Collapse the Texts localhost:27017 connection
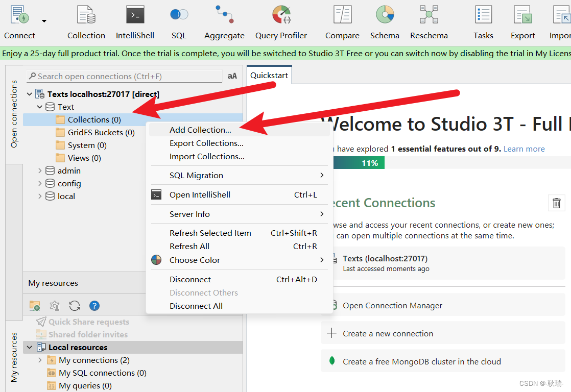 (x=30, y=94)
